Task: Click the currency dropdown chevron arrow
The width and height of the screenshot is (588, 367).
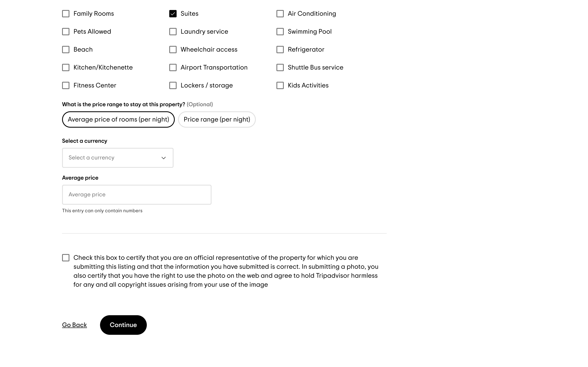Action: click(164, 158)
